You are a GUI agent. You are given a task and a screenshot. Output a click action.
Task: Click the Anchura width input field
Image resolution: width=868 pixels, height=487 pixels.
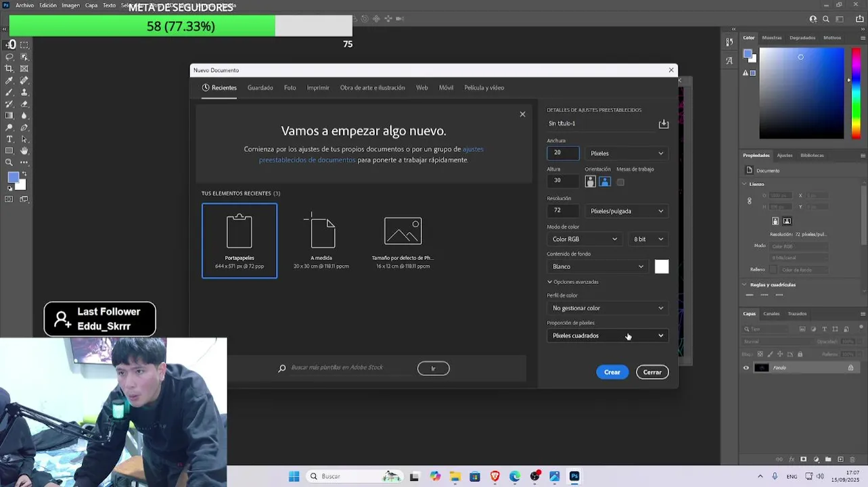coord(563,154)
